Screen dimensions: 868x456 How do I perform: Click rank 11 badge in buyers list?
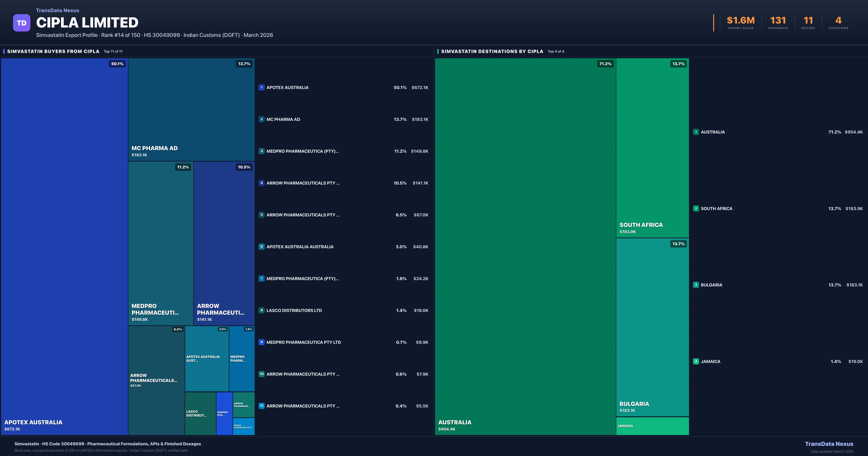click(261, 406)
